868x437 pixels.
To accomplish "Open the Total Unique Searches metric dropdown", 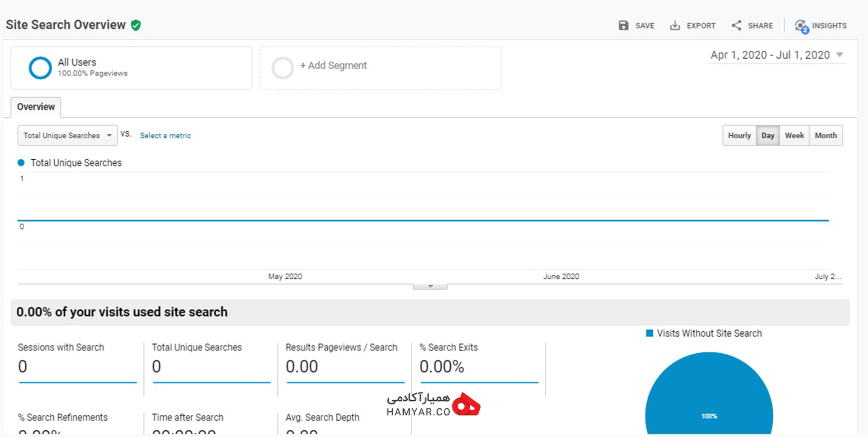I will [x=67, y=135].
